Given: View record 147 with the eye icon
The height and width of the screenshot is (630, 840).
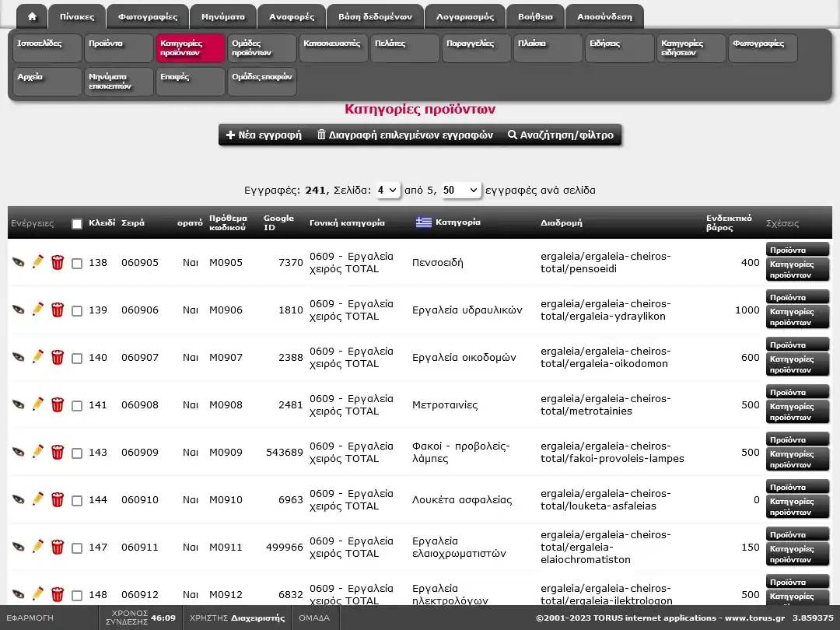Looking at the screenshot, I should 19,548.
